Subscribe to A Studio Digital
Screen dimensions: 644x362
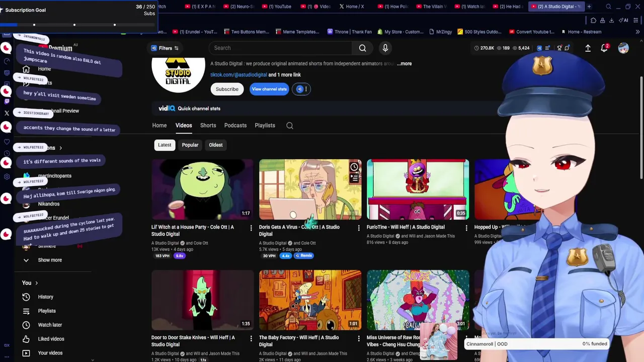point(227,89)
